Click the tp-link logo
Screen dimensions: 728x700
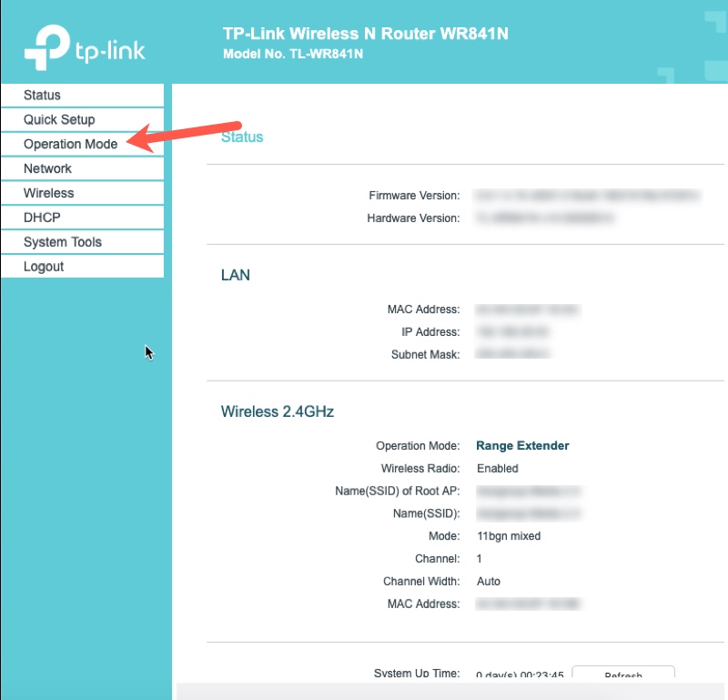pos(85,48)
